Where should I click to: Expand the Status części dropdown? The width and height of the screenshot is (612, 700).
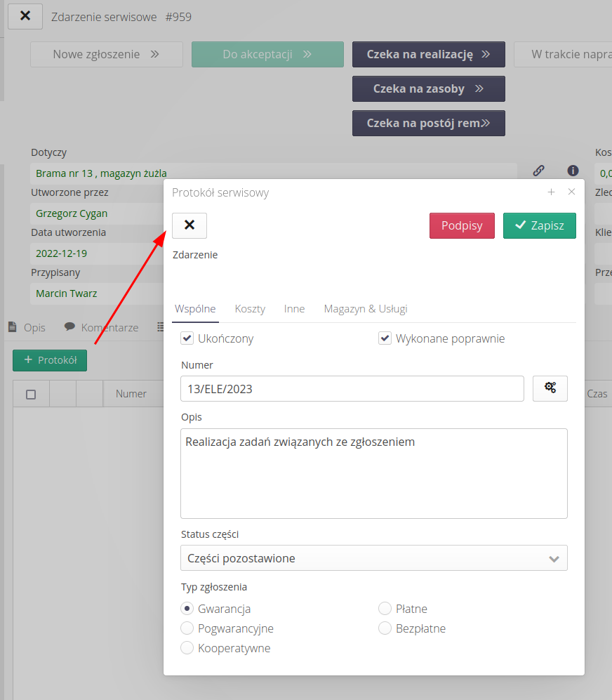pyautogui.click(x=373, y=558)
